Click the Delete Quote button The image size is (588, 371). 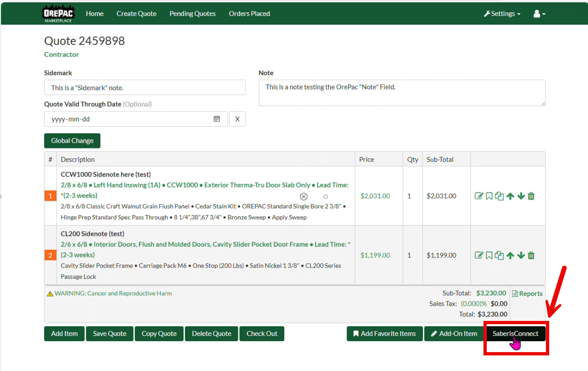pos(211,334)
